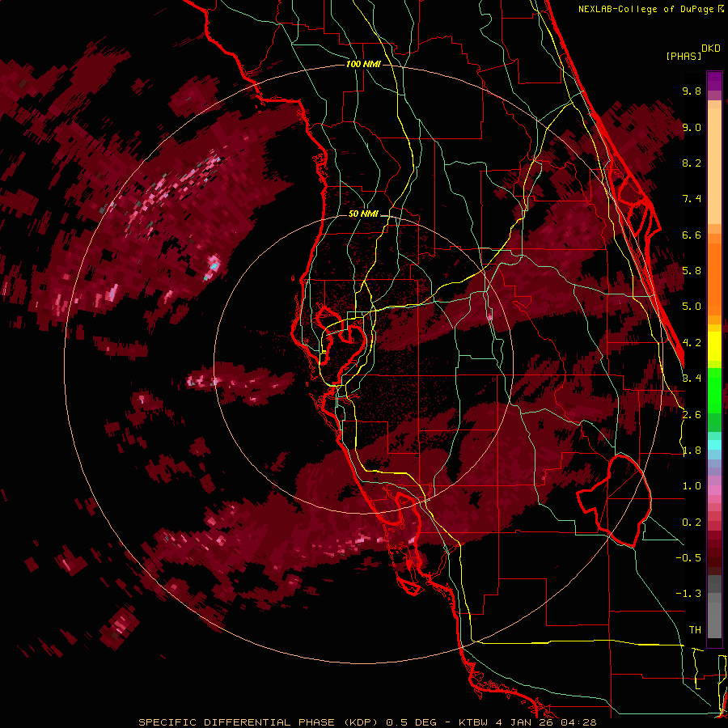Click the DKD label above the color scale
The height and width of the screenshot is (728, 728).
[711, 49]
